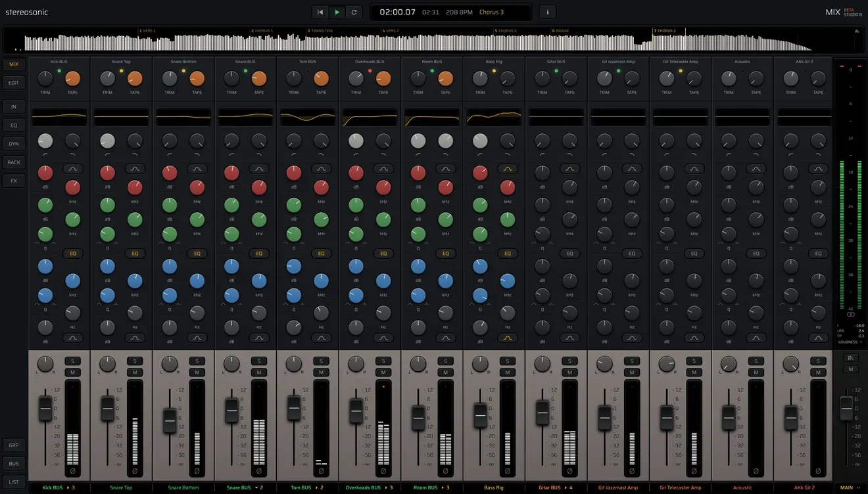Start playback with the green play button

tap(337, 12)
